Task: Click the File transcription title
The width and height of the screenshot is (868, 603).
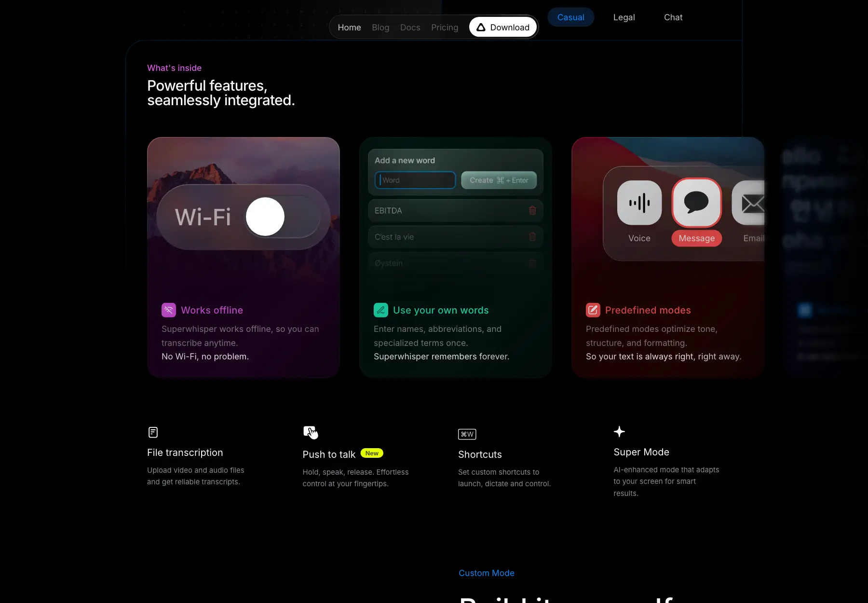Action: pos(185,452)
